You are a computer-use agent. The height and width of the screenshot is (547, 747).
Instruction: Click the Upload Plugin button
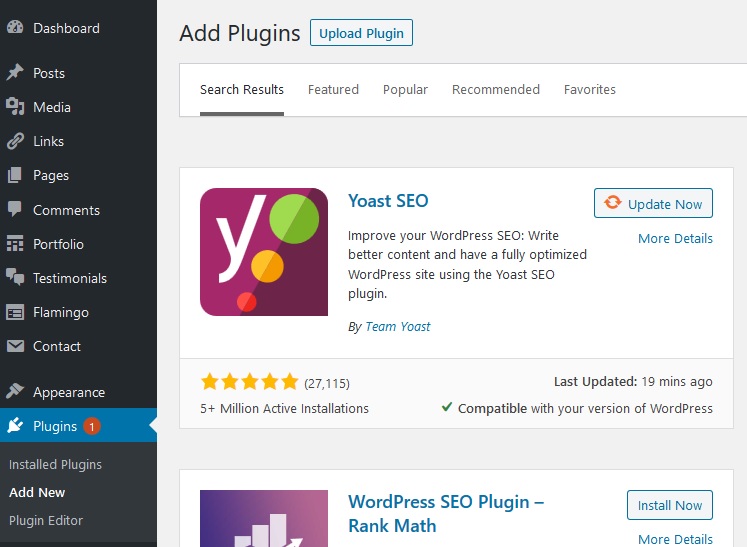point(361,33)
